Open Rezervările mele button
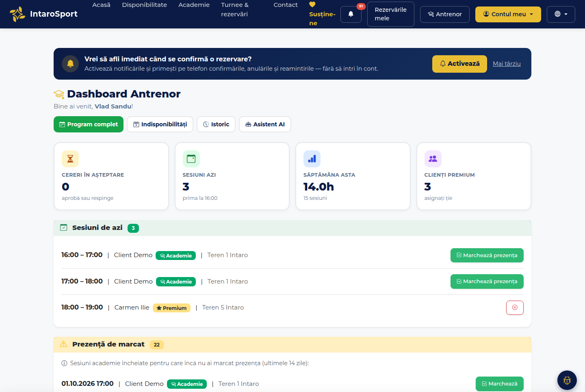 point(391,14)
